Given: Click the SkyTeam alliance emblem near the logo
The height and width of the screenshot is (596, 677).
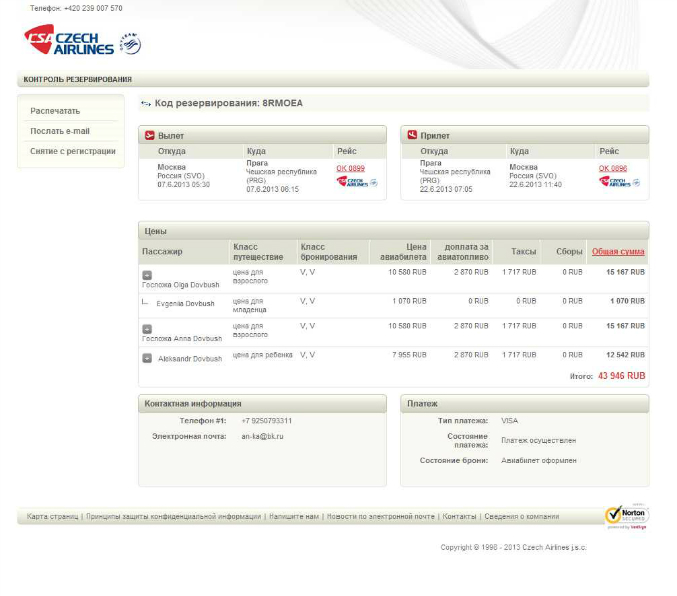Looking at the screenshot, I should pos(131,43).
